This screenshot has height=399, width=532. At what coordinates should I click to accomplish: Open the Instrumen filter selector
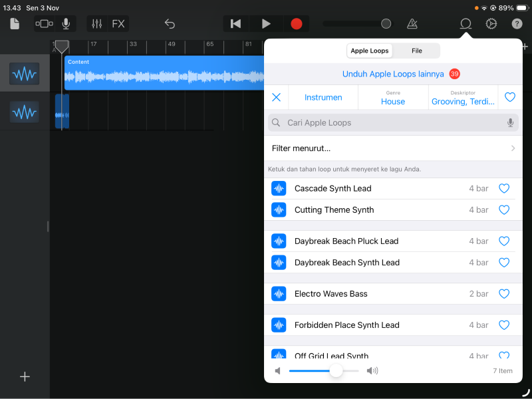(x=323, y=97)
